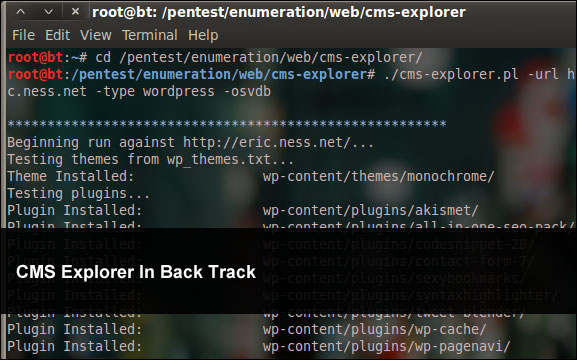Click the wp_themes.txt testing line

point(151,160)
